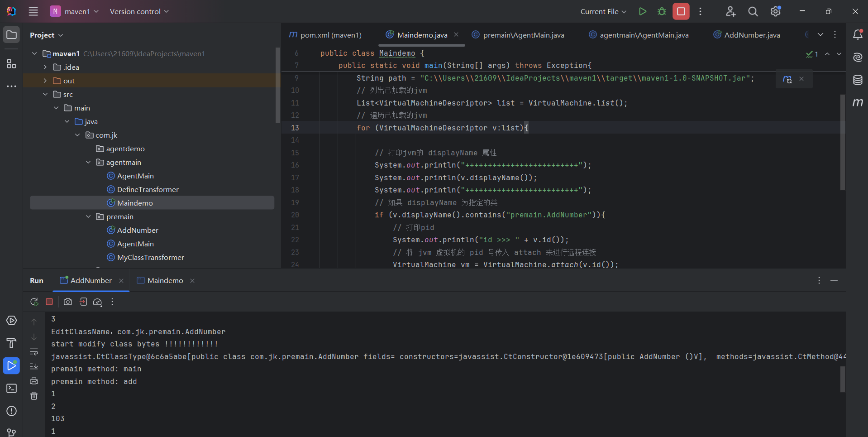This screenshot has width=868, height=437.
Task: Open more run actions menu
Action: pyautogui.click(x=700, y=11)
